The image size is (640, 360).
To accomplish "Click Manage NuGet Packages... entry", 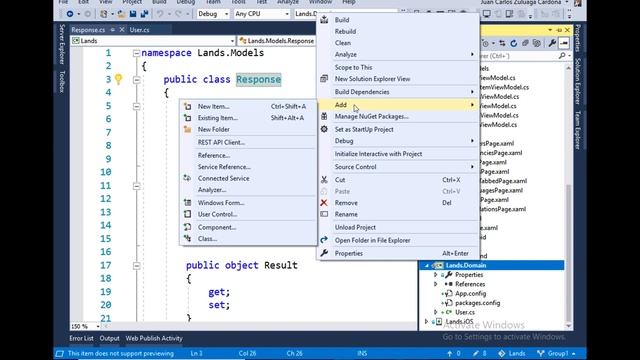I will pyautogui.click(x=398, y=116).
